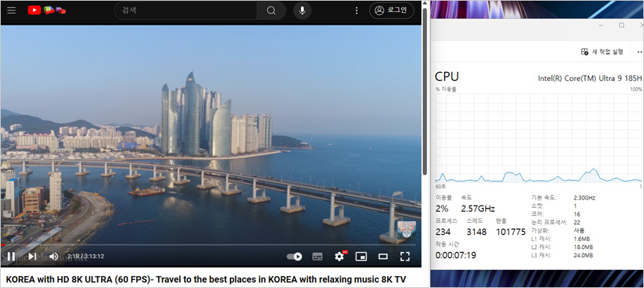
Task: Click the 3148 threads value
Action: tap(476, 232)
